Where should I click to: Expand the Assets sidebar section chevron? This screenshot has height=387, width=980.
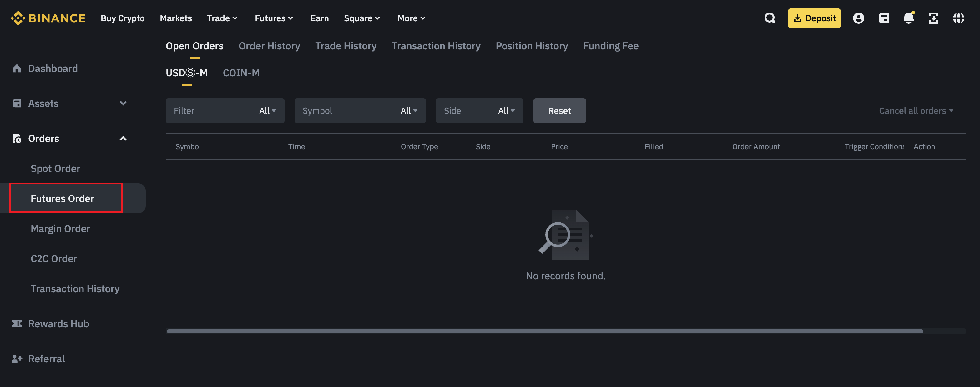[x=123, y=103]
